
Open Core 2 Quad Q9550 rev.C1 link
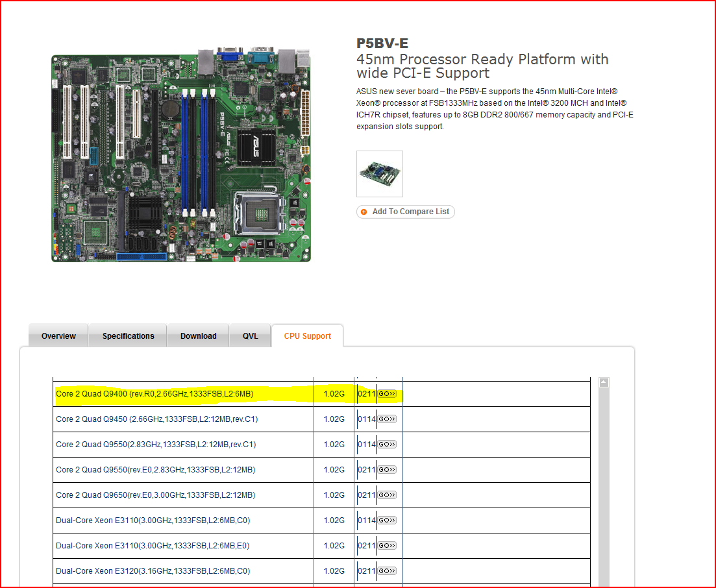tap(156, 445)
